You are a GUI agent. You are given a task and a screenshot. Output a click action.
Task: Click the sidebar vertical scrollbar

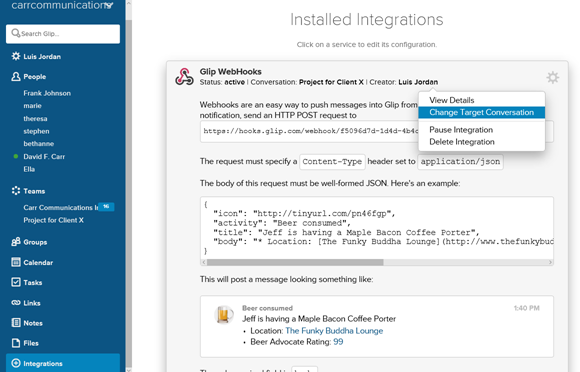[129, 192]
